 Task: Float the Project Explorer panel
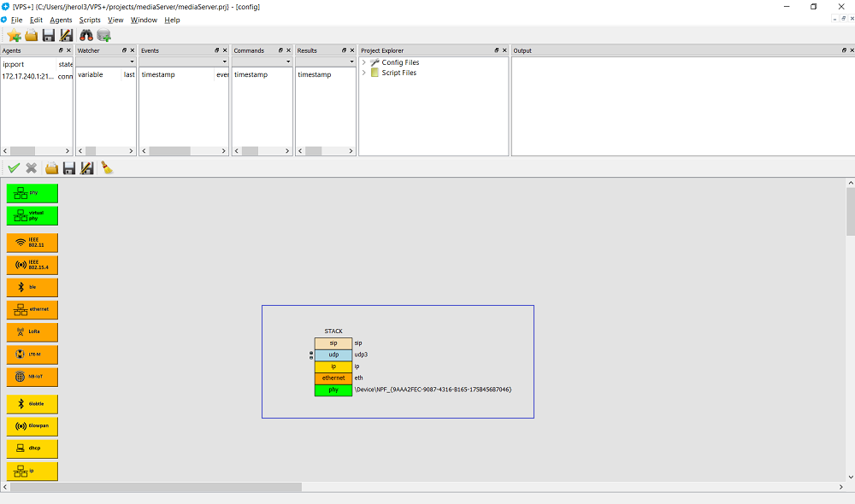[496, 50]
